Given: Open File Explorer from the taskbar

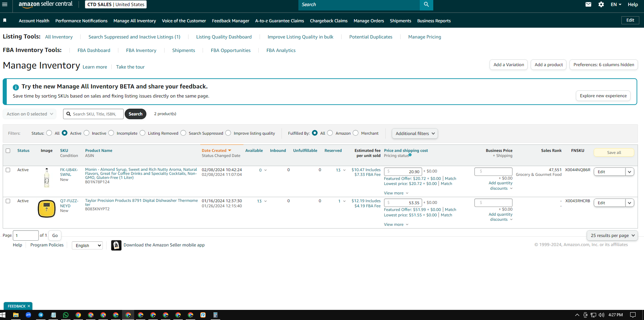Looking at the screenshot, I should point(16,315).
